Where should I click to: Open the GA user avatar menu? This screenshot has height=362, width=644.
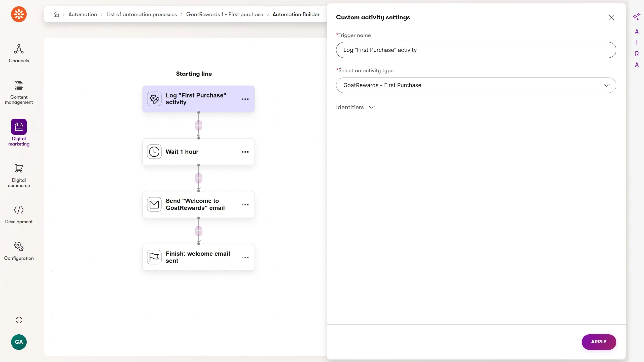(19, 342)
